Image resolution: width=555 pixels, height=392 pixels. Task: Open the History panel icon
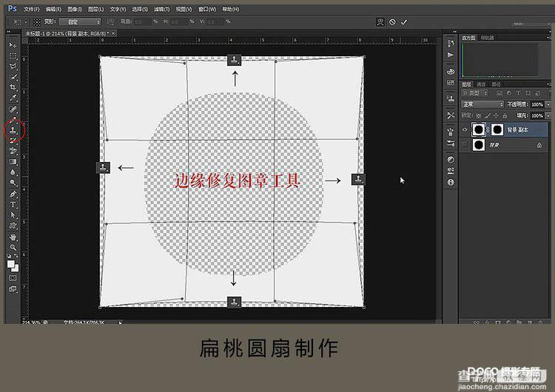click(x=450, y=43)
